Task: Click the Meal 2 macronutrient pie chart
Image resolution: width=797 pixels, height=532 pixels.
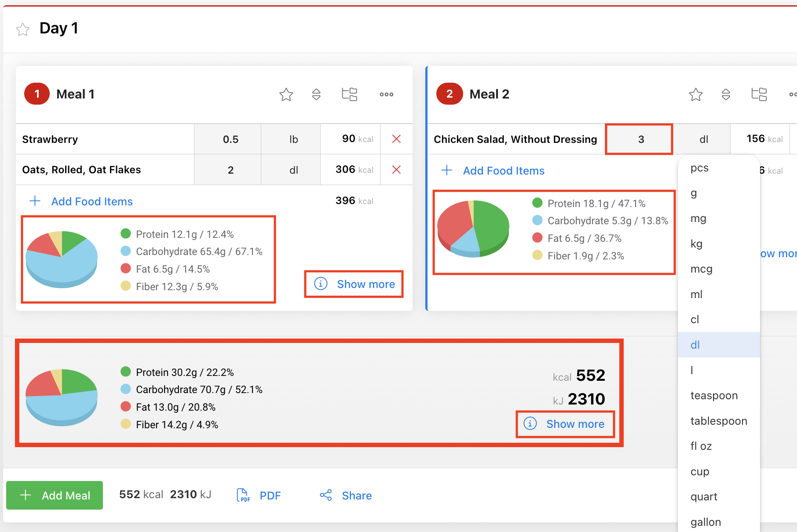Action: pyautogui.click(x=473, y=229)
